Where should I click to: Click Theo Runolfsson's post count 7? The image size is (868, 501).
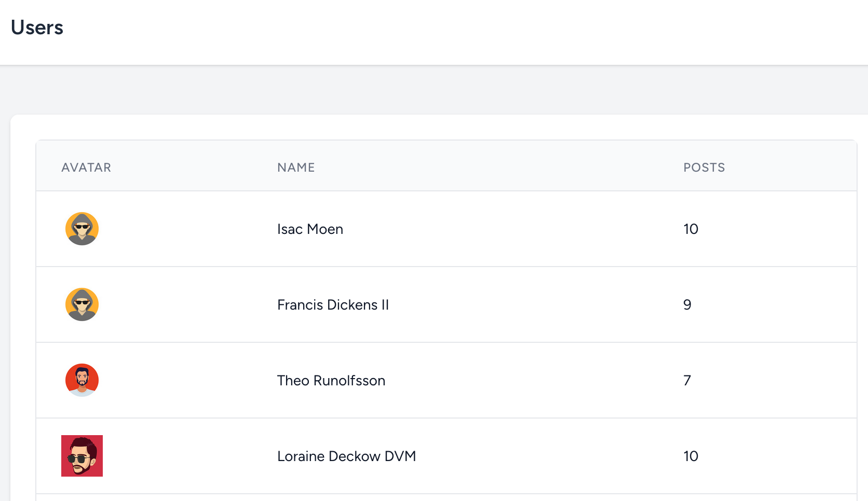tap(687, 381)
